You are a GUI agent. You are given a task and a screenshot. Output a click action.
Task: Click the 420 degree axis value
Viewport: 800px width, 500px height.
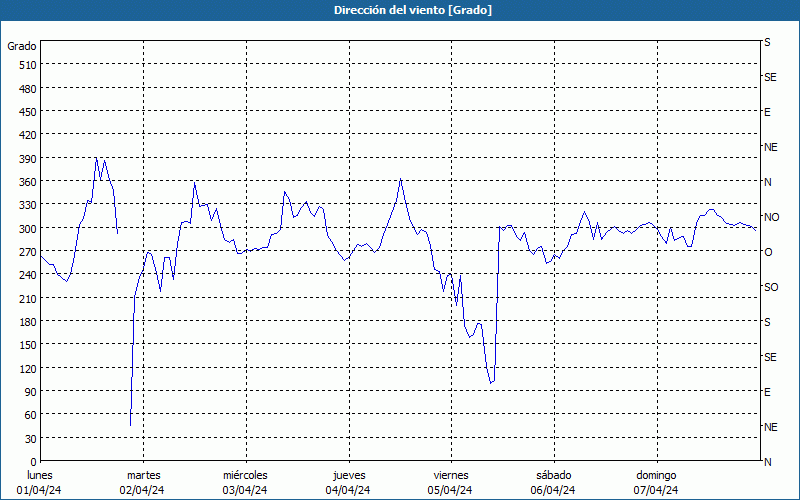[x=28, y=135]
